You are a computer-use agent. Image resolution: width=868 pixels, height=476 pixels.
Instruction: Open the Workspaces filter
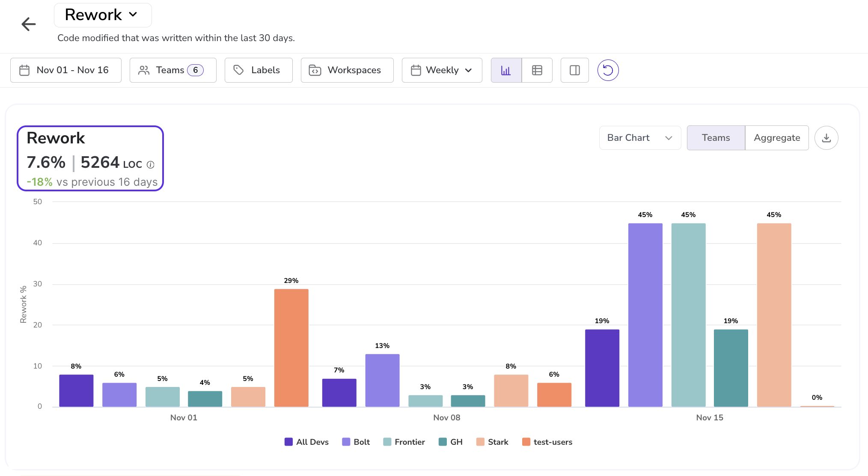point(347,70)
